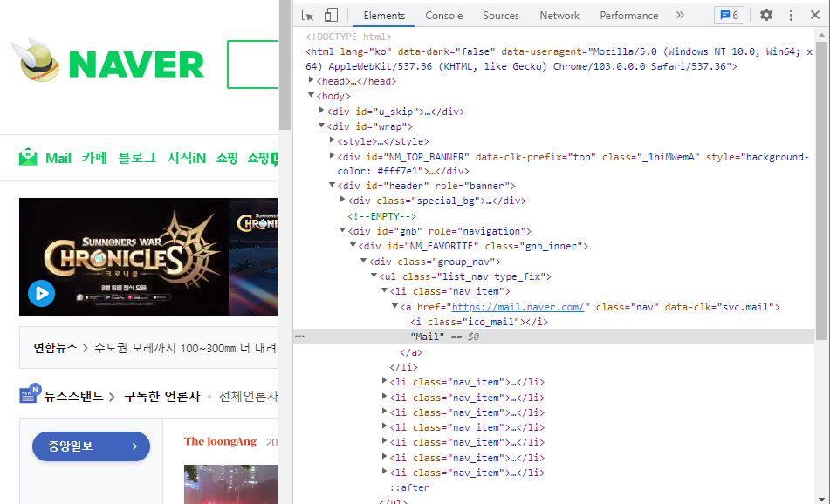The image size is (830, 504).
Task: Open the 카페 nav link
Action: tap(94, 158)
